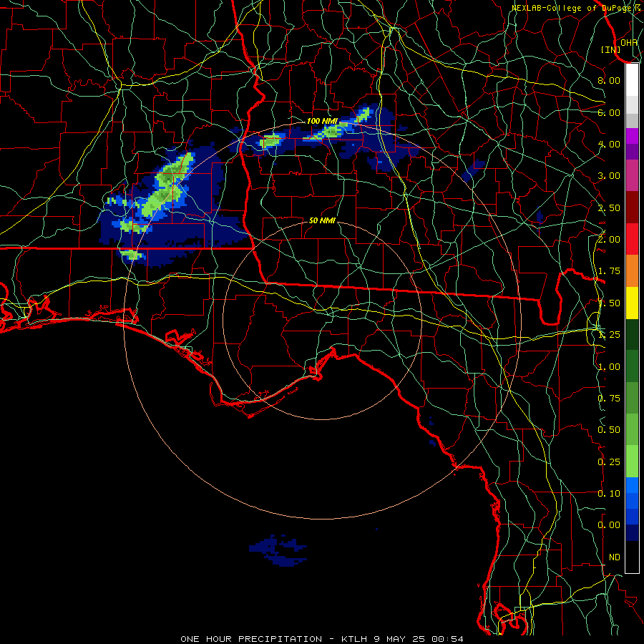
Task: Click the 2.00 scale label
Action: 609,240
